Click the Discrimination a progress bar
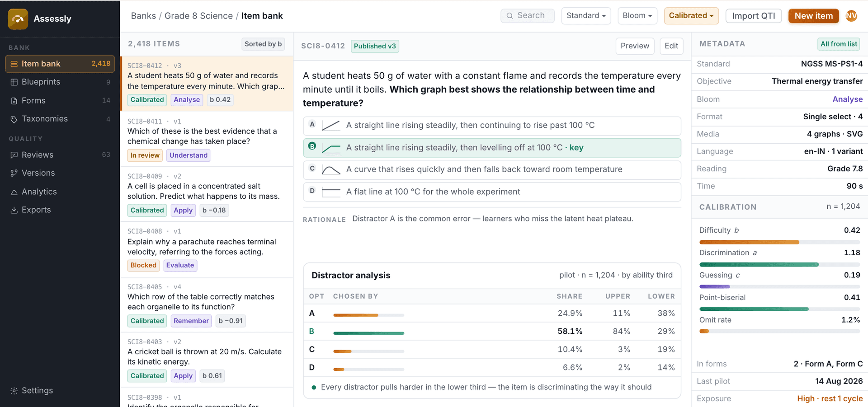This screenshot has height=407, width=868. [x=779, y=265]
